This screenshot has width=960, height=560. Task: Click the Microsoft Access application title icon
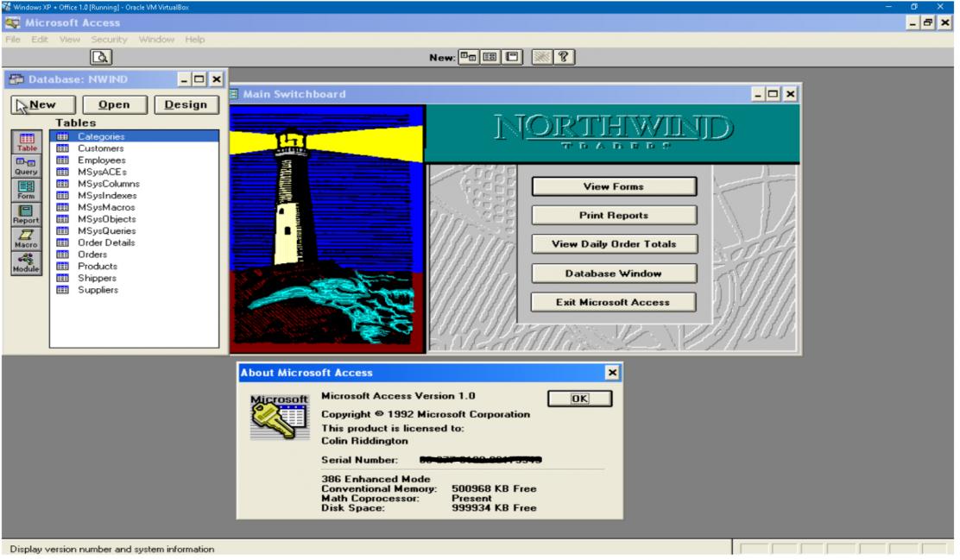point(12,22)
